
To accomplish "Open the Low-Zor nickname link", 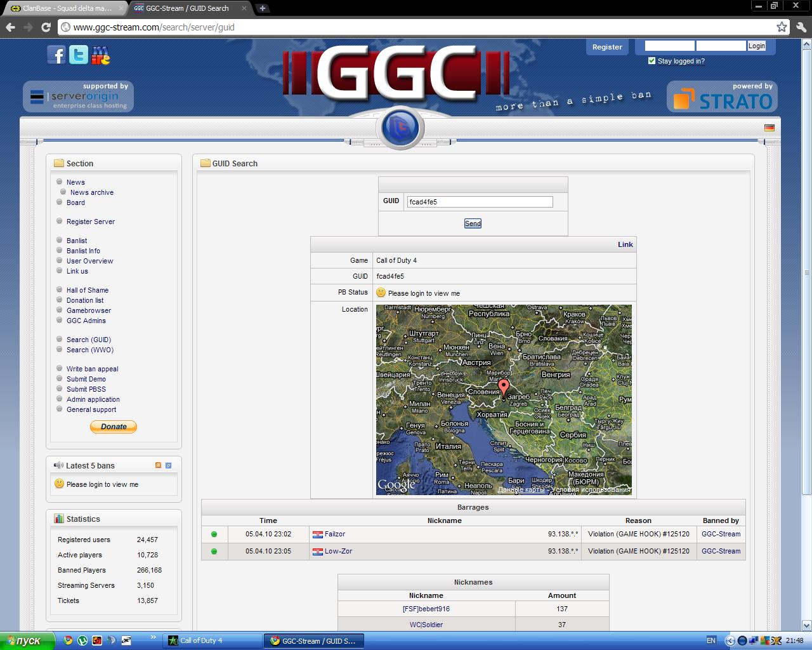I will (338, 552).
